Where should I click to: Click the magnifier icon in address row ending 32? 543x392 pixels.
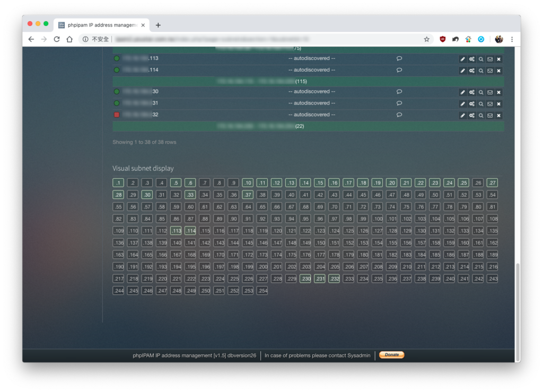pos(480,115)
